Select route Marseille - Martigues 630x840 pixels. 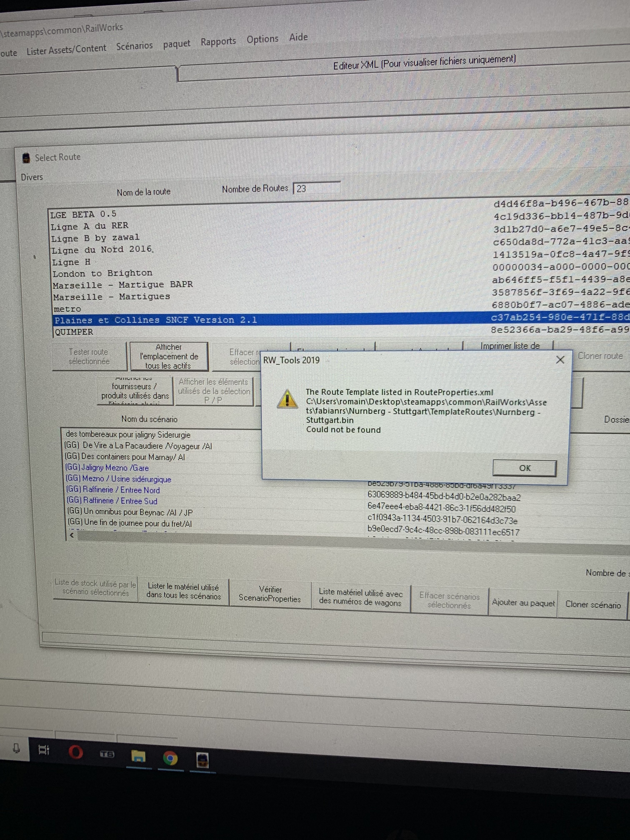point(111,297)
